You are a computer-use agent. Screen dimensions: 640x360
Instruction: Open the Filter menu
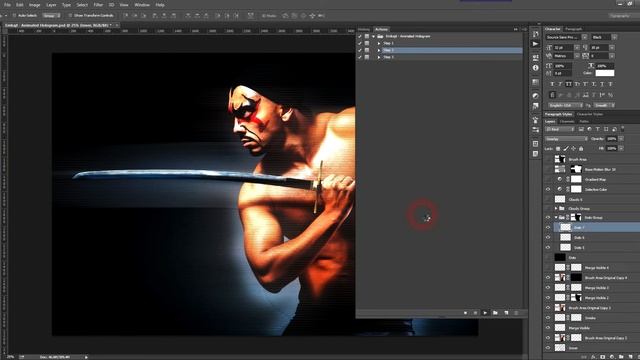(98, 5)
